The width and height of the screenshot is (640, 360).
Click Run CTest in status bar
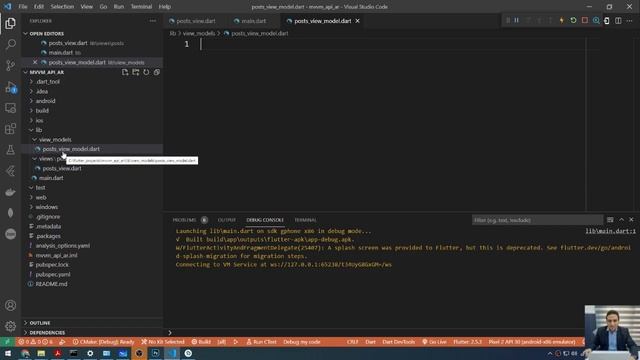261,342
